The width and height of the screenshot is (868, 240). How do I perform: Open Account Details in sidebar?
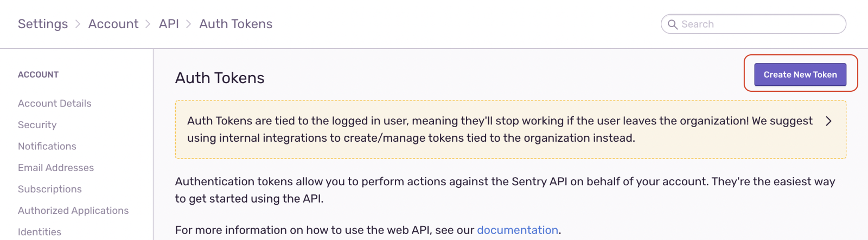(x=55, y=103)
